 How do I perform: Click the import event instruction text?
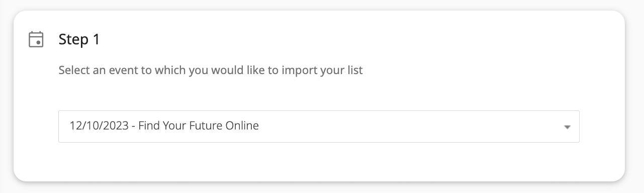211,70
